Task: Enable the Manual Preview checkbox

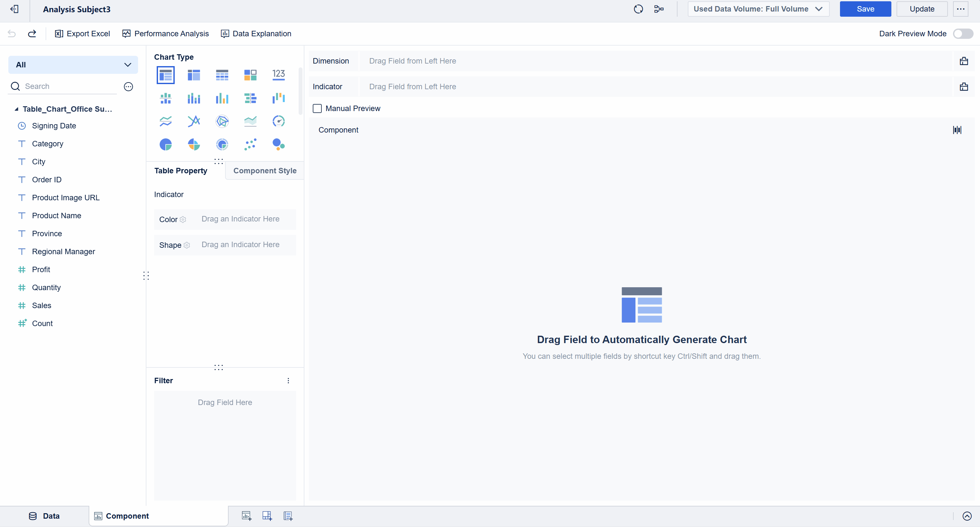Action: click(x=317, y=108)
